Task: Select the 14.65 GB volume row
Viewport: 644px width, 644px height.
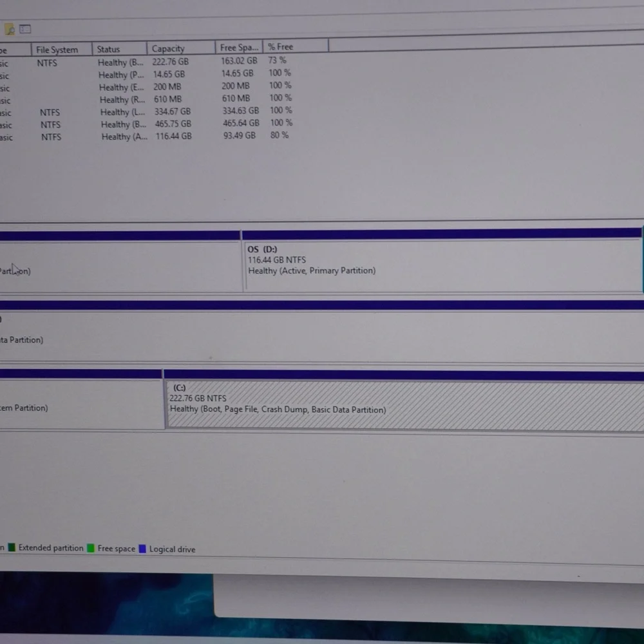Action: (x=169, y=75)
